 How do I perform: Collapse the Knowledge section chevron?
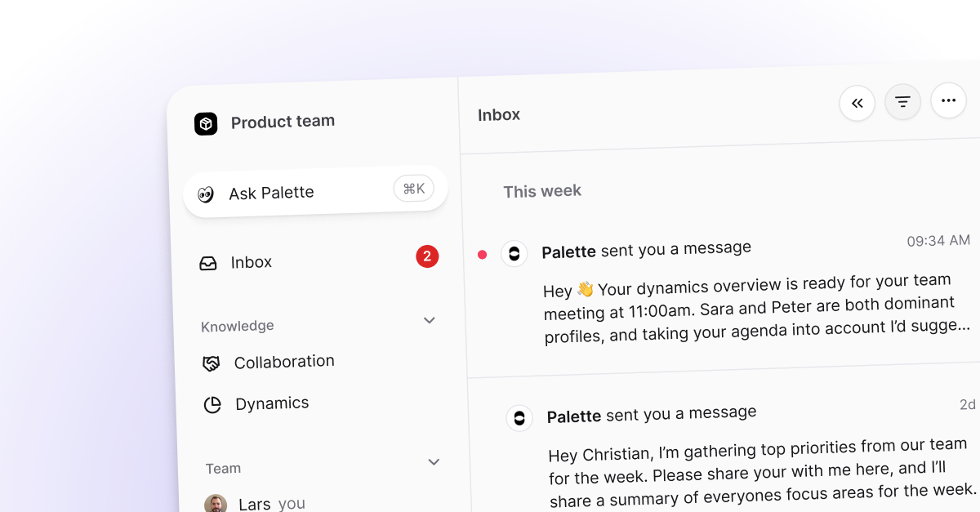pyautogui.click(x=430, y=320)
